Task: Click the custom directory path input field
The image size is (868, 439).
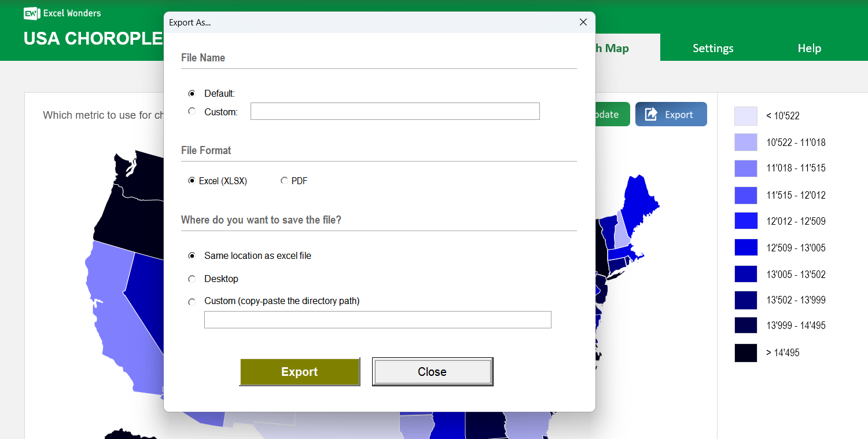Action: tap(377, 320)
